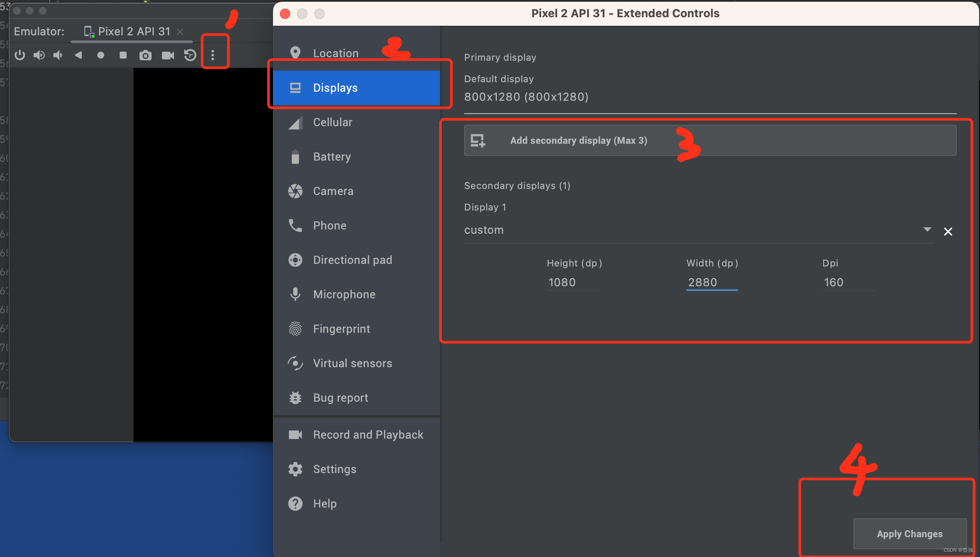The width and height of the screenshot is (980, 557).
Task: Select the Camera sidebar icon
Action: pos(296,190)
